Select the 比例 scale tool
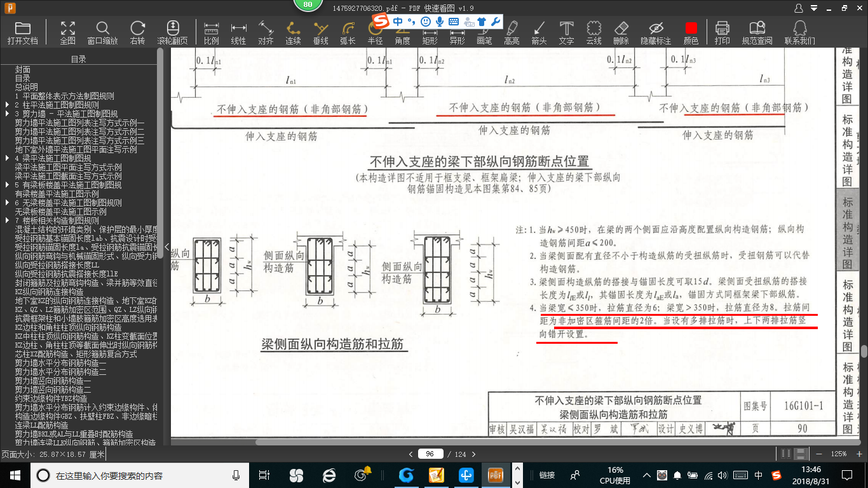 (212, 33)
